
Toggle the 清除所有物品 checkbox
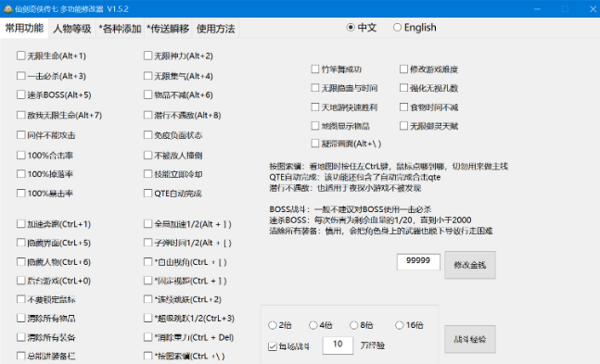point(21,318)
